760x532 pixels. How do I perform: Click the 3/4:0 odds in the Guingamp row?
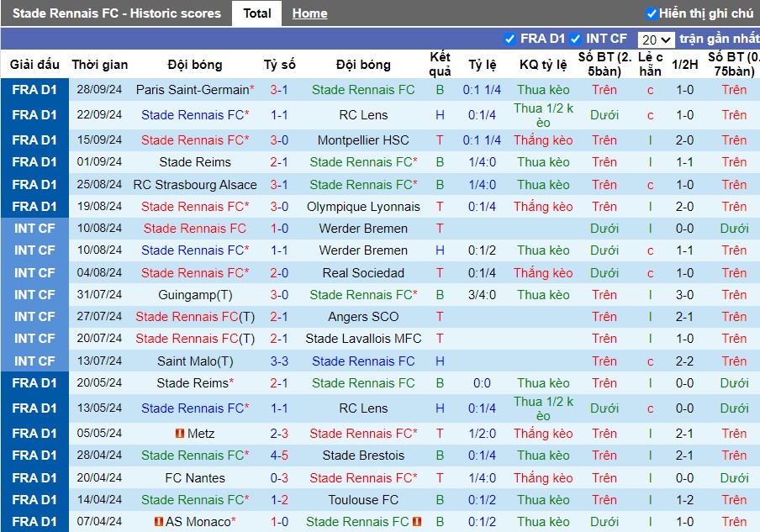[482, 295]
